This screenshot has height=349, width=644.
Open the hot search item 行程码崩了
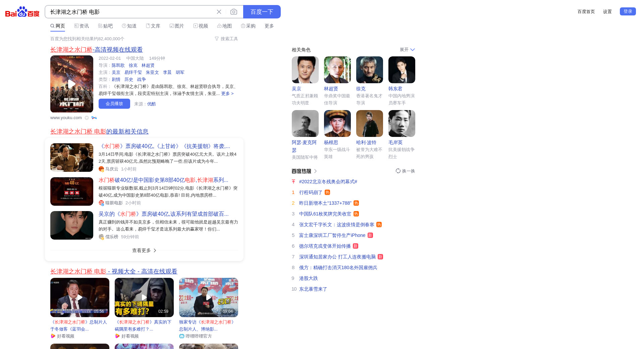(311, 192)
